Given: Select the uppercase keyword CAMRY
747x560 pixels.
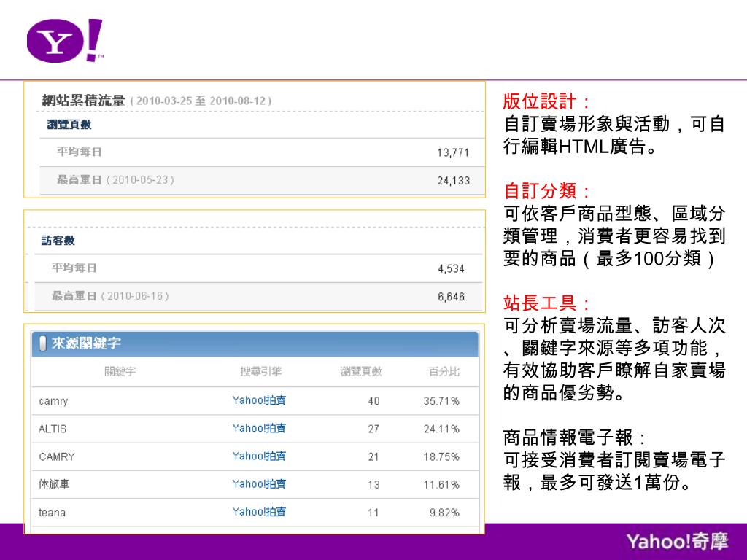Looking at the screenshot, I should [57, 456].
